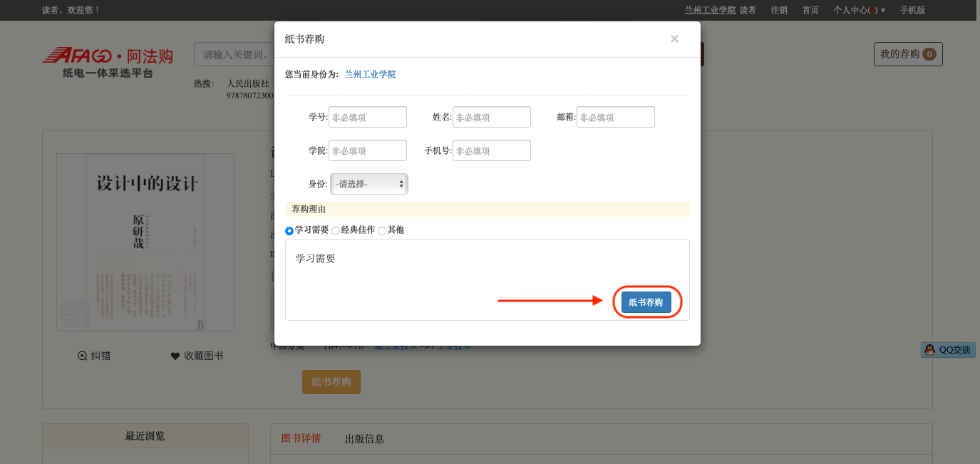Click the AFAGO 阿法购 logo

(x=108, y=62)
